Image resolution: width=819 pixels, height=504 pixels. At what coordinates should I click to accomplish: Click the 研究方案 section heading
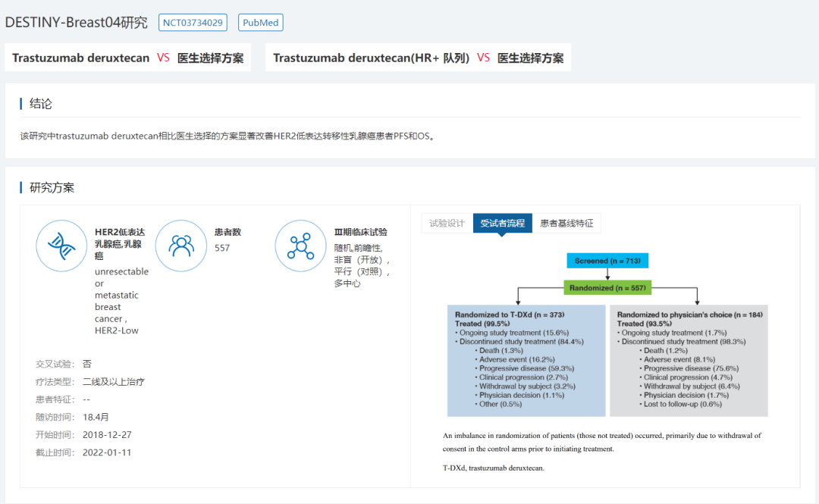(52, 187)
